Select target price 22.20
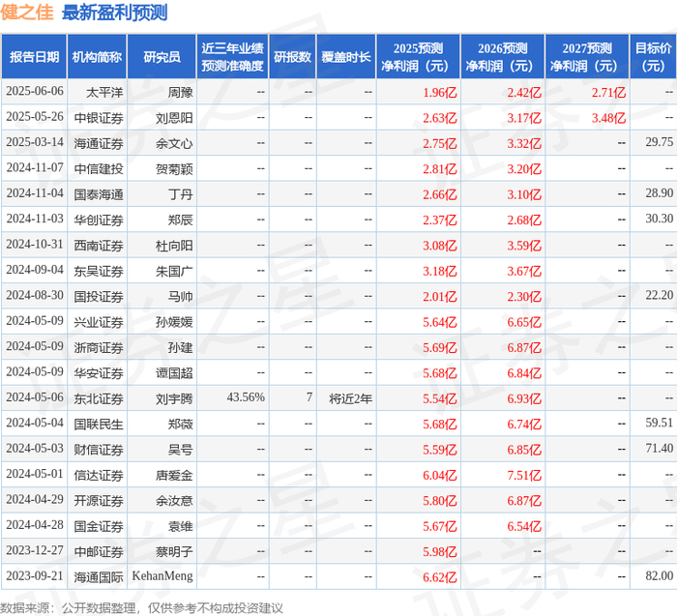 pyautogui.click(x=660, y=295)
